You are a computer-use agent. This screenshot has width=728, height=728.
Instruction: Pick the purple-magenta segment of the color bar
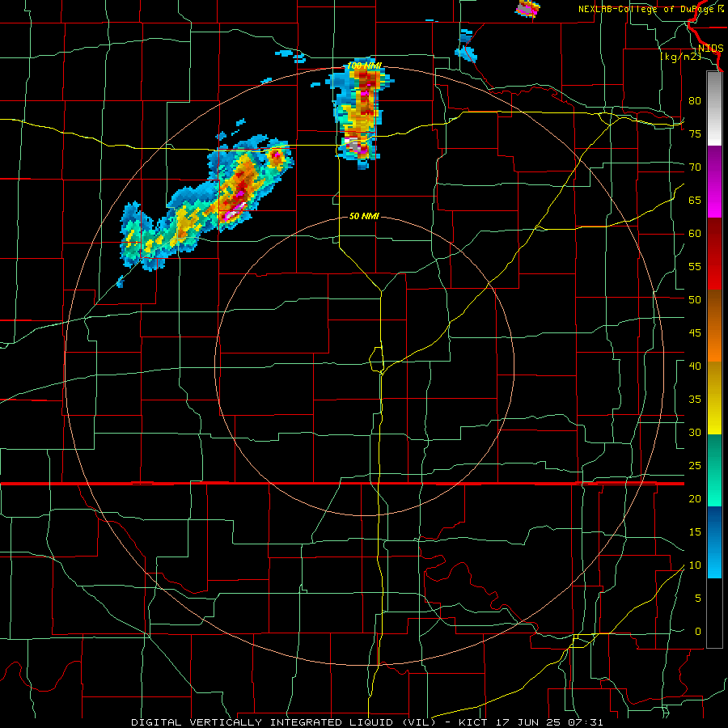pyautogui.click(x=714, y=181)
